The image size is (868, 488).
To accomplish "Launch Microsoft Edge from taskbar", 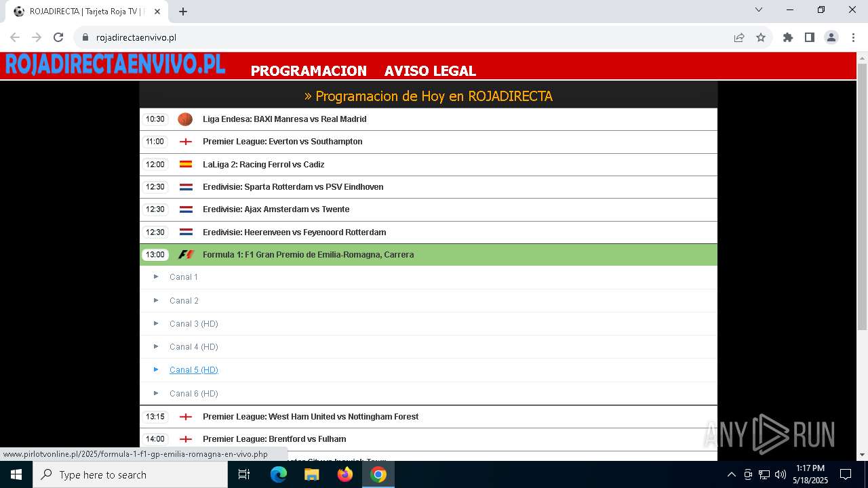I will point(279,474).
